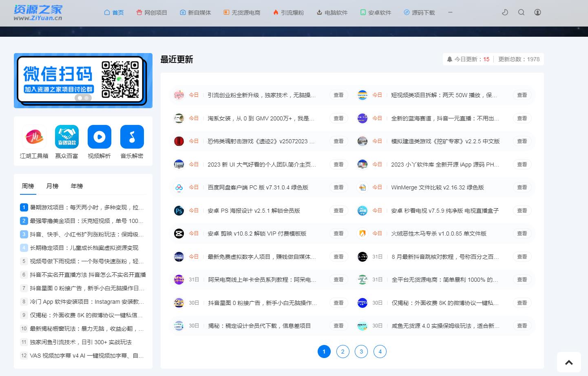Click the WeChat QR code banner

[x=83, y=80]
